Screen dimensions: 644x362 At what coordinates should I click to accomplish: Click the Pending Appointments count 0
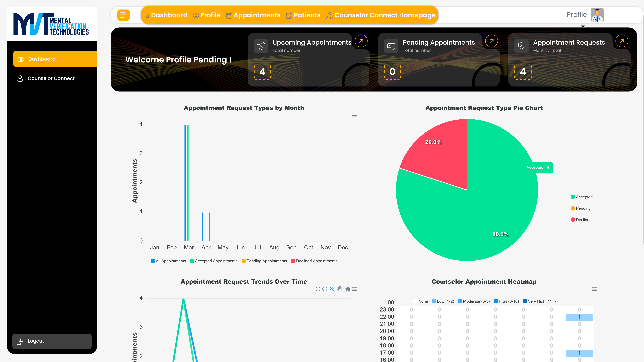click(x=393, y=72)
